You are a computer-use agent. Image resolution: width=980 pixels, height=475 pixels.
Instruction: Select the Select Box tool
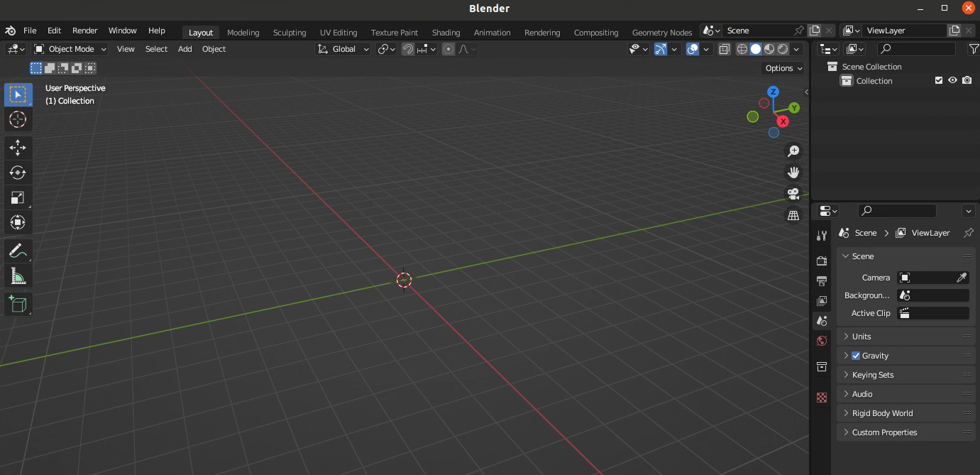[x=18, y=94]
